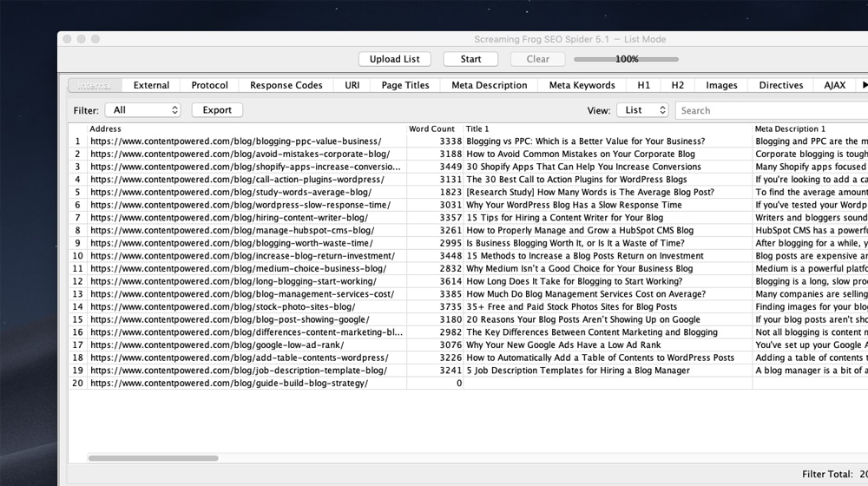
Task: Select the wordpress-slow-response-time URL
Action: click(240, 205)
